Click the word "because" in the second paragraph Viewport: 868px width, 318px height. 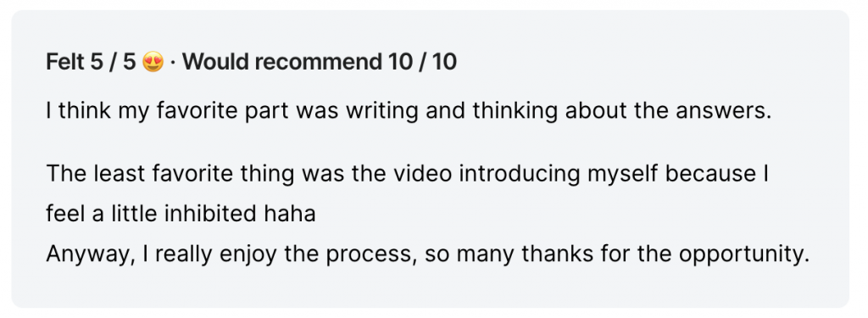tap(706, 174)
